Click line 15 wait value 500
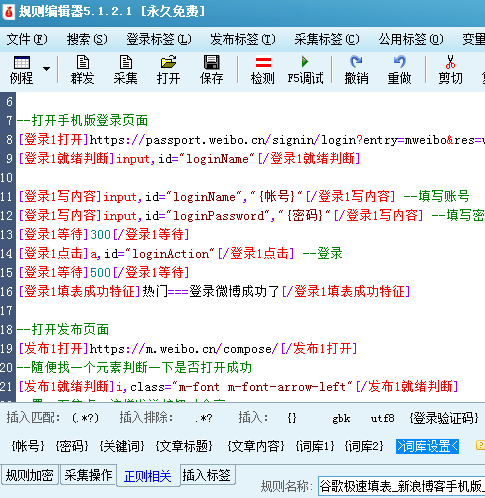485x498 pixels. [x=100, y=273]
